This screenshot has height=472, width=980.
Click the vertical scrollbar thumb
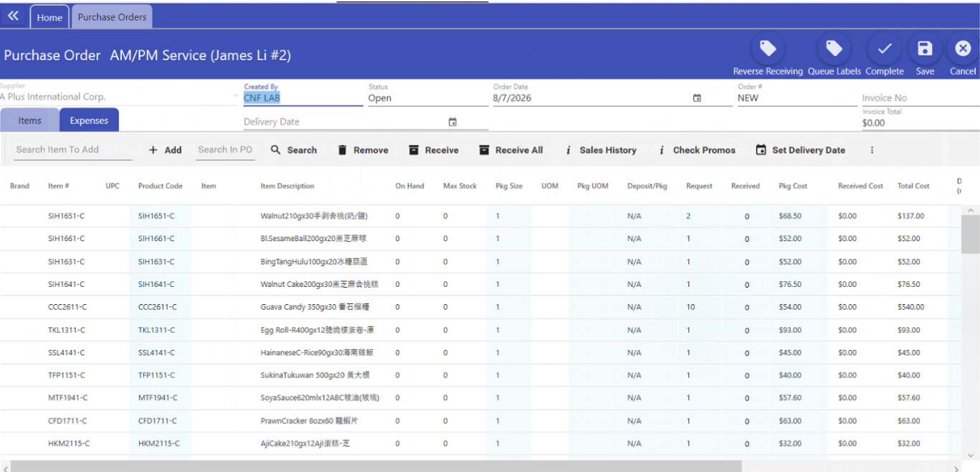pyautogui.click(x=971, y=235)
